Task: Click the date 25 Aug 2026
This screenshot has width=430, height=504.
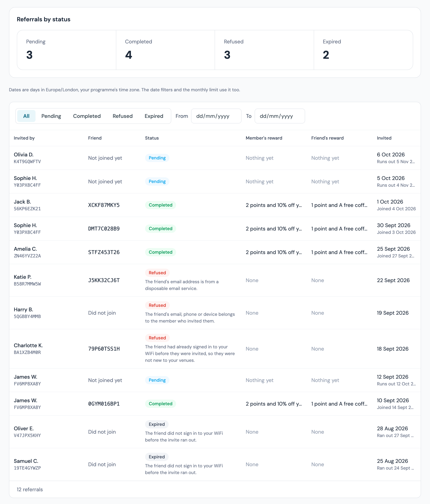Action: pyautogui.click(x=392, y=461)
